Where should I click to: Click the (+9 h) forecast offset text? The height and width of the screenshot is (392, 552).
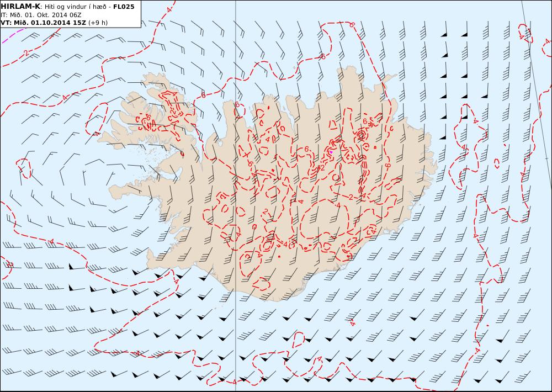pos(98,23)
